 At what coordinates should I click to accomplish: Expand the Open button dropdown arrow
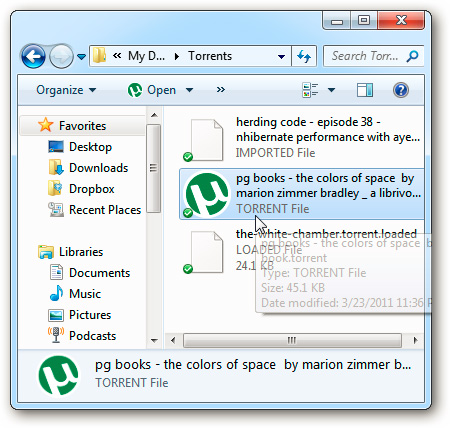(189, 90)
